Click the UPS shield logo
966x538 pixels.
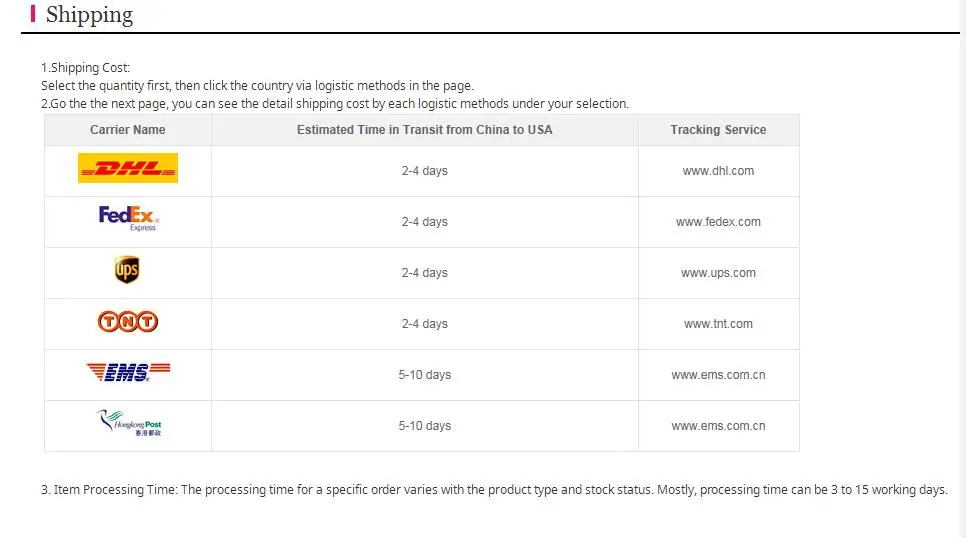click(127, 270)
